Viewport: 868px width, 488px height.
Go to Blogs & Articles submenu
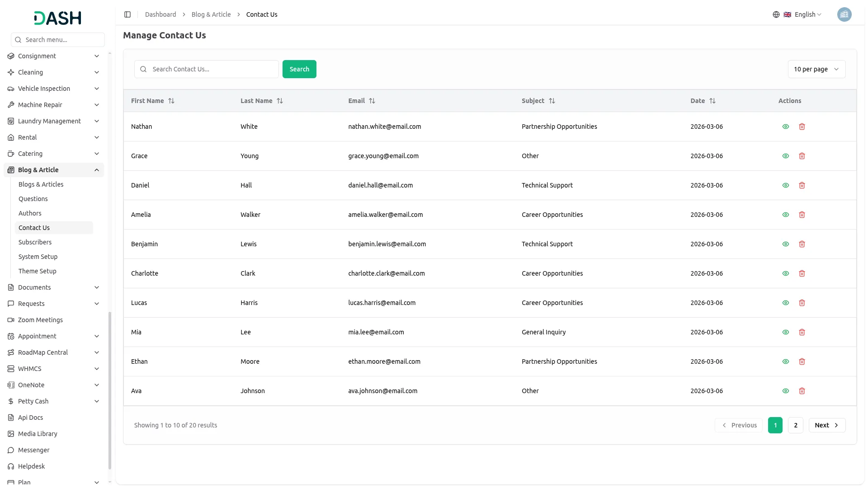pos(41,184)
